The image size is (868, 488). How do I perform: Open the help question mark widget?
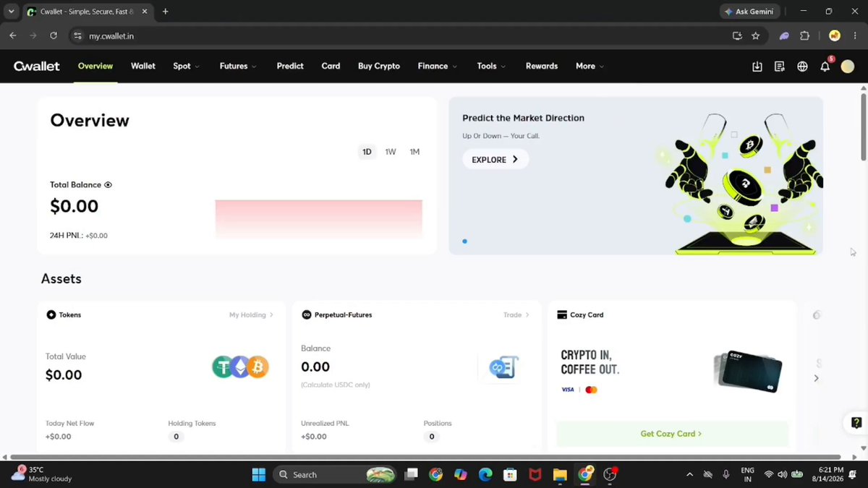[x=856, y=423]
